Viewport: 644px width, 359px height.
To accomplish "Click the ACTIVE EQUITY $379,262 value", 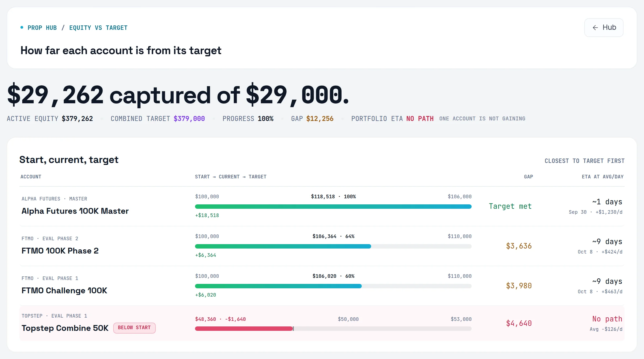I will (77, 119).
